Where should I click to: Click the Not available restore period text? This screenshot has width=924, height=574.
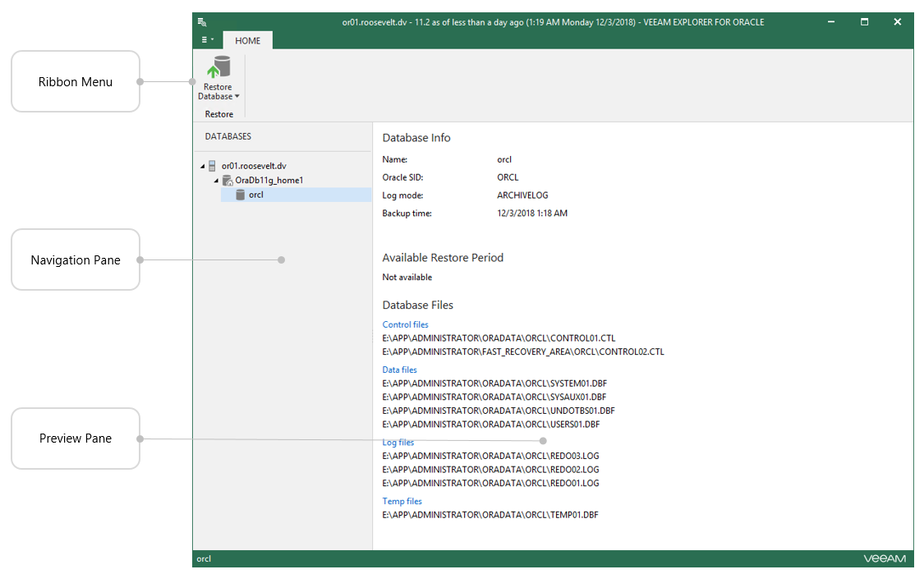[407, 278]
